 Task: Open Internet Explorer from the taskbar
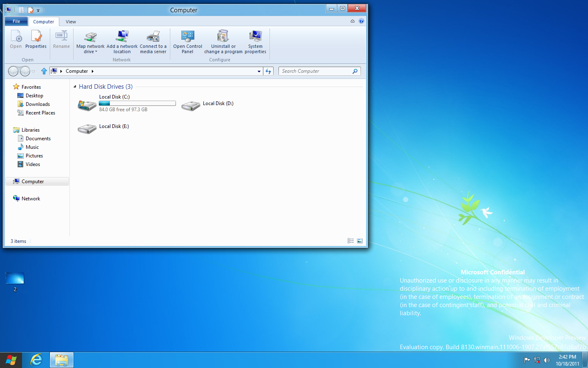tap(36, 360)
